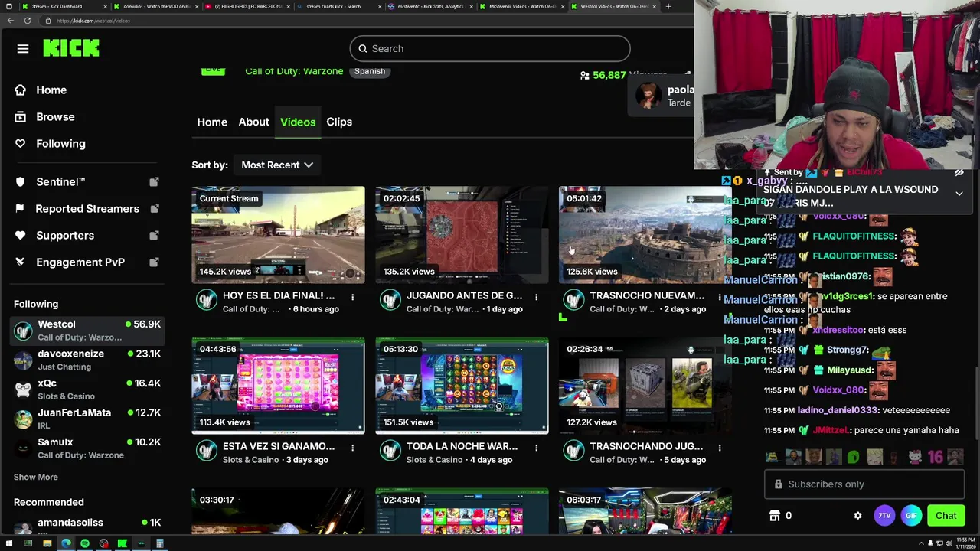The width and height of the screenshot is (980, 551).
Task: Open Spotify from the taskbar
Action: click(x=84, y=543)
